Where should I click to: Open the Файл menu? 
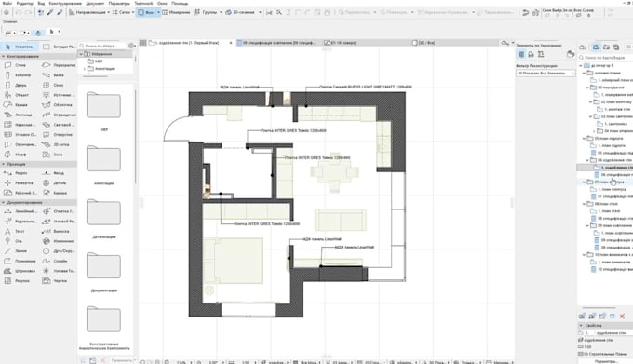click(x=7, y=3)
